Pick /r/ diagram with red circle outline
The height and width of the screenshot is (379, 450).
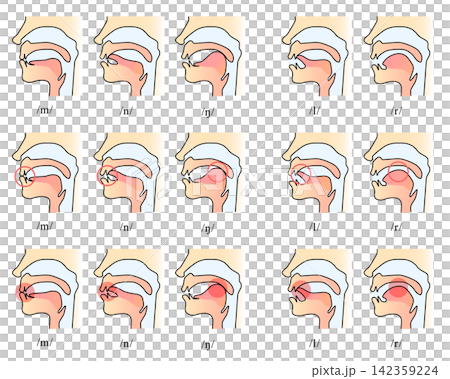point(399,173)
